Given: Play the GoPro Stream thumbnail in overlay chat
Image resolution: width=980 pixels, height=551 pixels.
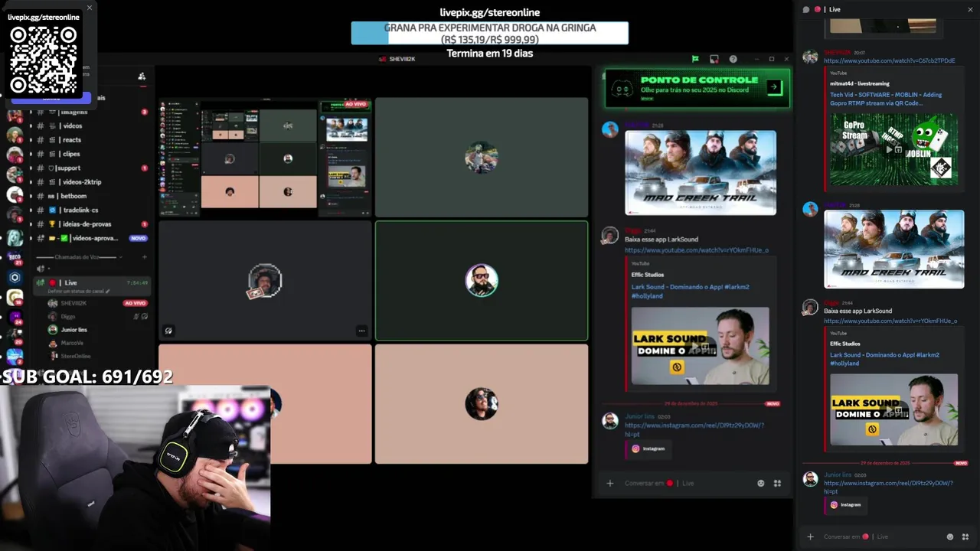Looking at the screenshot, I should click(893, 150).
